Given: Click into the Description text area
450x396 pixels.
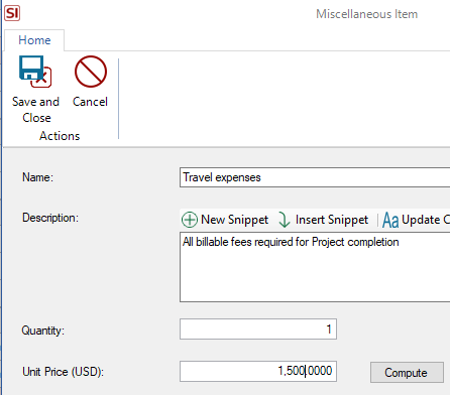Looking at the screenshot, I should coord(315,267).
